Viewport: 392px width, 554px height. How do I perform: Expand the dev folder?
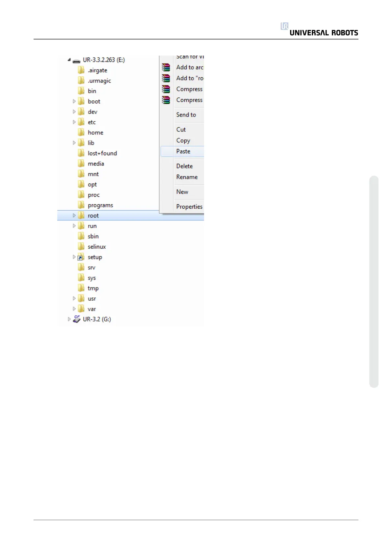tap(74, 112)
